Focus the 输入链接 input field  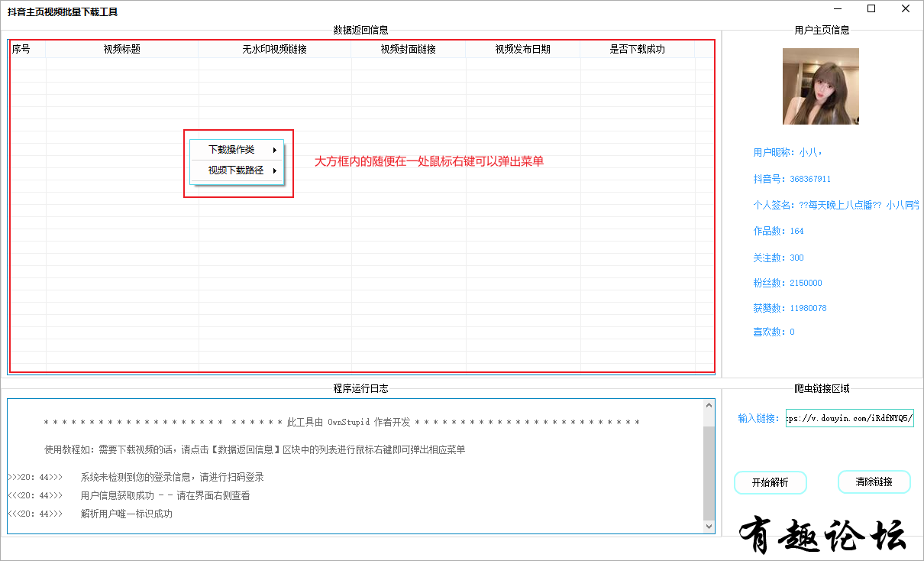click(x=850, y=418)
